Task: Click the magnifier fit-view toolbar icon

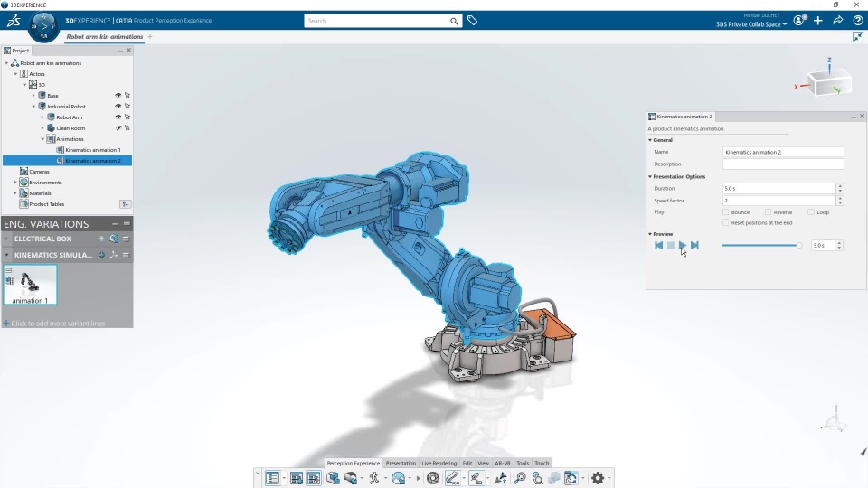Action: pos(520,478)
